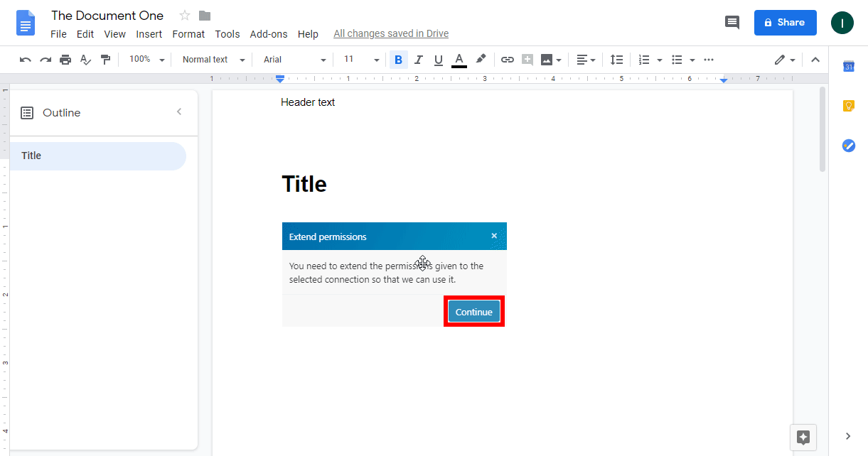Click the Google Docs home icon
Viewport: 868px width, 456px height.
[26, 23]
